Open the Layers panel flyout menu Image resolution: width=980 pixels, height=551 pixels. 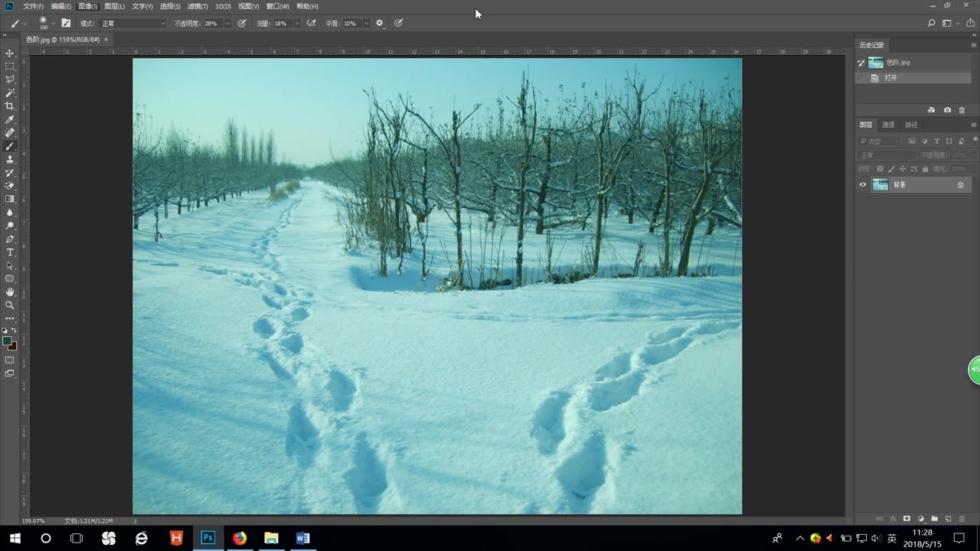(x=973, y=125)
